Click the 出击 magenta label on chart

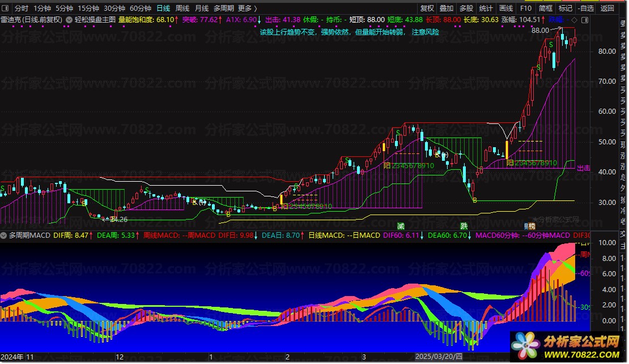(584, 168)
